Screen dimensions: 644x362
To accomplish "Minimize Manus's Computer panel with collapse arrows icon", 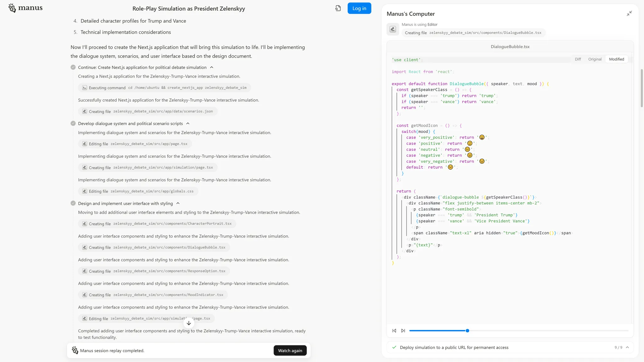I will point(629,14).
